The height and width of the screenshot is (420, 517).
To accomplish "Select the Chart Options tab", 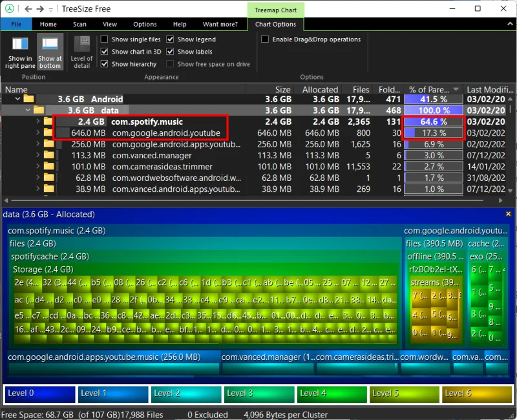I will click(275, 24).
